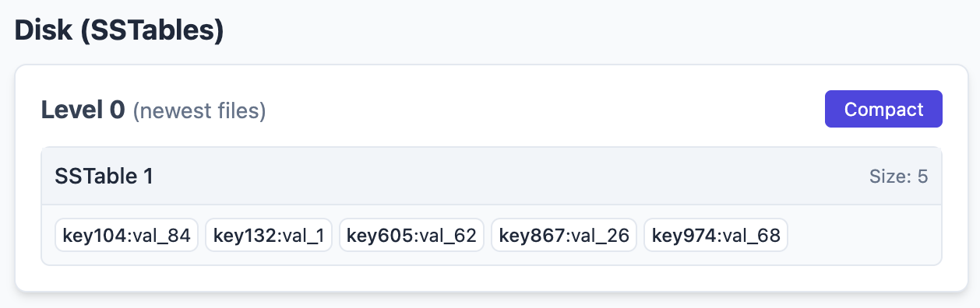This screenshot has height=308, width=980.
Task: Click the val_26 value text
Action: pos(600,236)
